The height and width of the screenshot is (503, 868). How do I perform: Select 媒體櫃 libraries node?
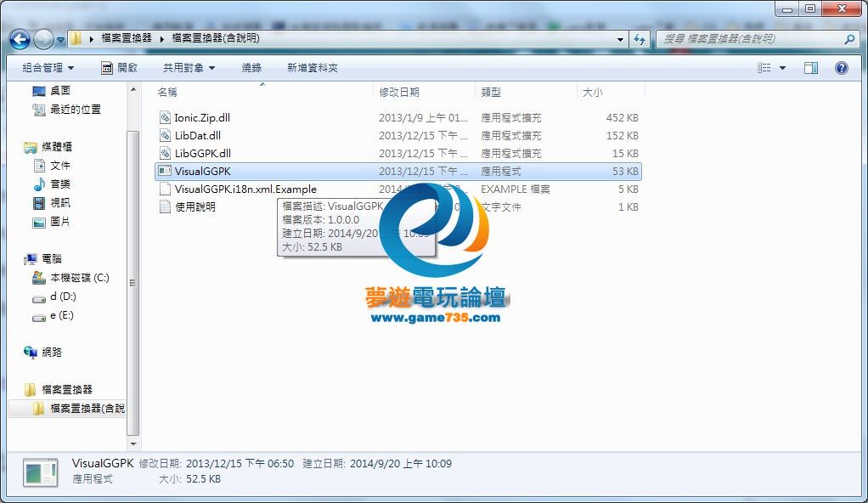56,147
